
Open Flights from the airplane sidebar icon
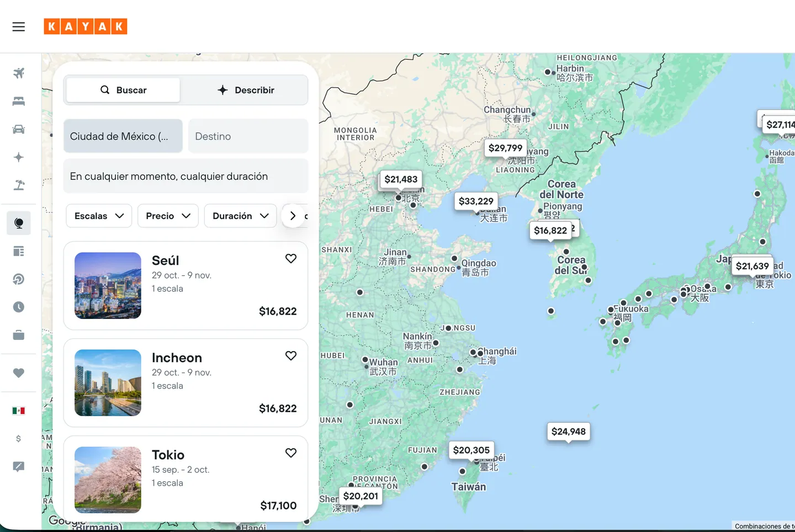click(19, 73)
